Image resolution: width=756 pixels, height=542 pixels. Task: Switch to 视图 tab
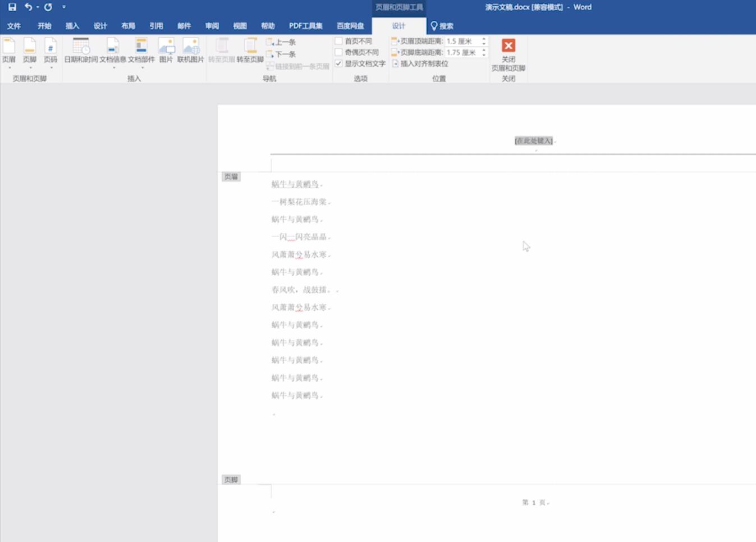(x=240, y=26)
